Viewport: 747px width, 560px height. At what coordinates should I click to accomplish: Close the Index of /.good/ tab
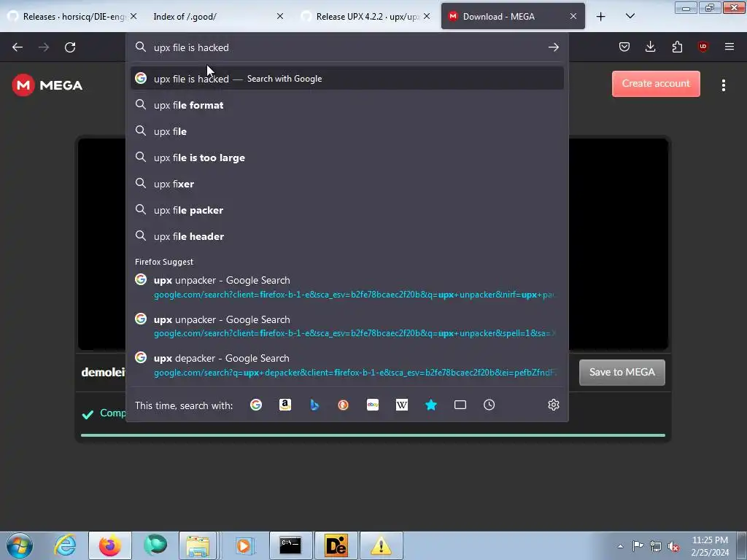click(280, 16)
